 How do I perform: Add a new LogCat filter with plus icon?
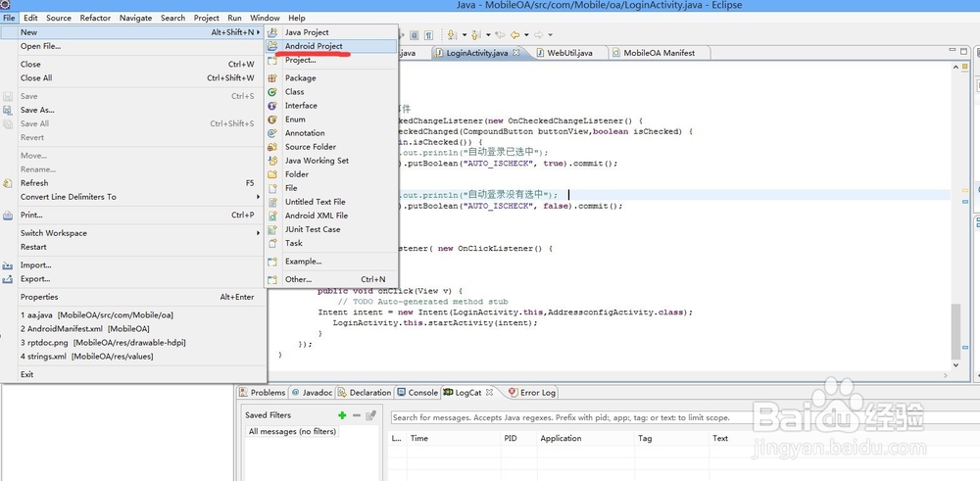pos(342,415)
